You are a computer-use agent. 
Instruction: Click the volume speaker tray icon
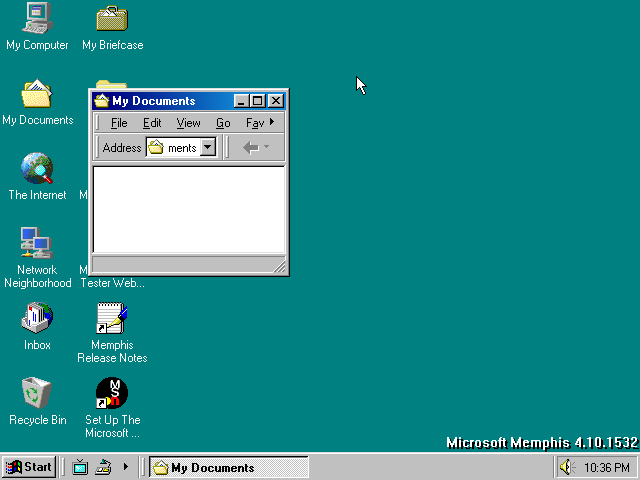(567, 467)
